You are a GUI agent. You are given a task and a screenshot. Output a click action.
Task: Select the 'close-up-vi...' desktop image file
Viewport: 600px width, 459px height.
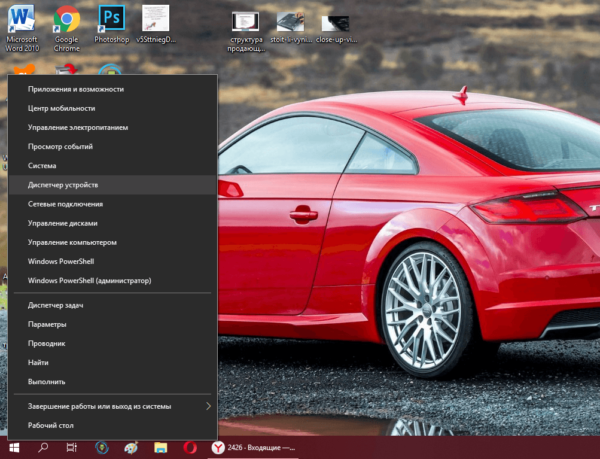pos(336,28)
